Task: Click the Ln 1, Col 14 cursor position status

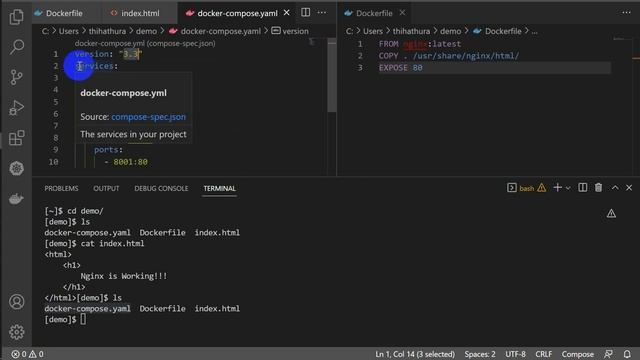Action: [415, 354]
